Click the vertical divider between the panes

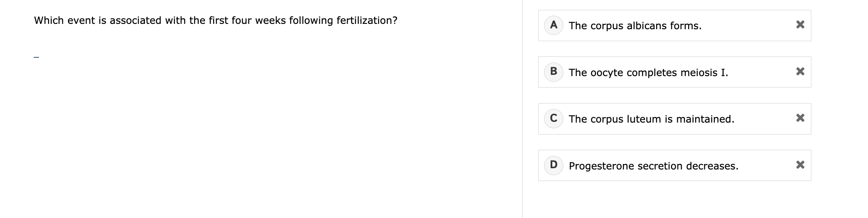pos(522,109)
